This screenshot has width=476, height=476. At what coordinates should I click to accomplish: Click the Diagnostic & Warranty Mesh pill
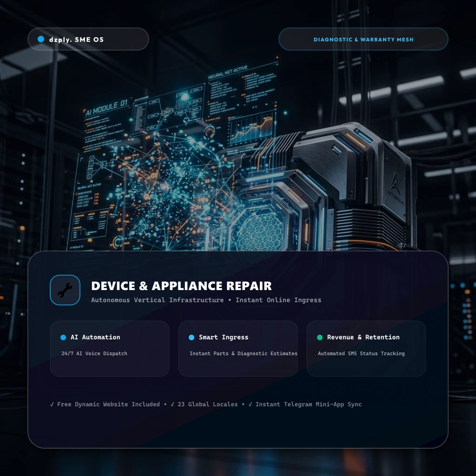coord(364,39)
